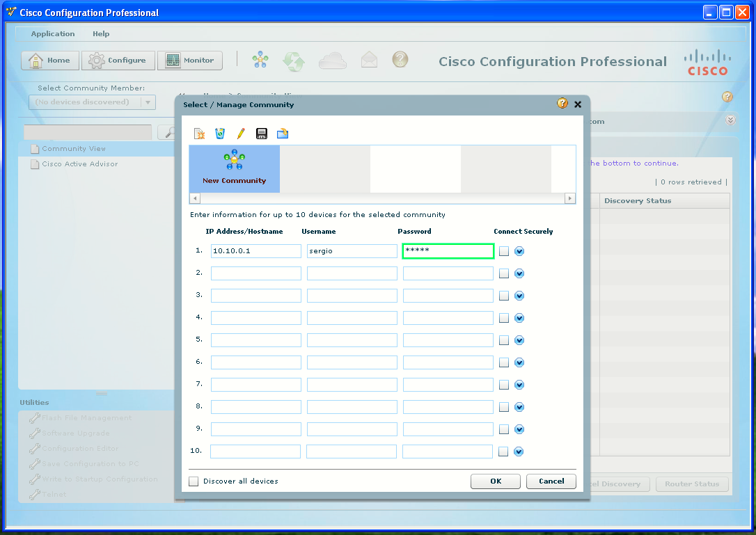This screenshot has height=535, width=756.
Task: Click the Password field in row 10
Action: coord(448,451)
